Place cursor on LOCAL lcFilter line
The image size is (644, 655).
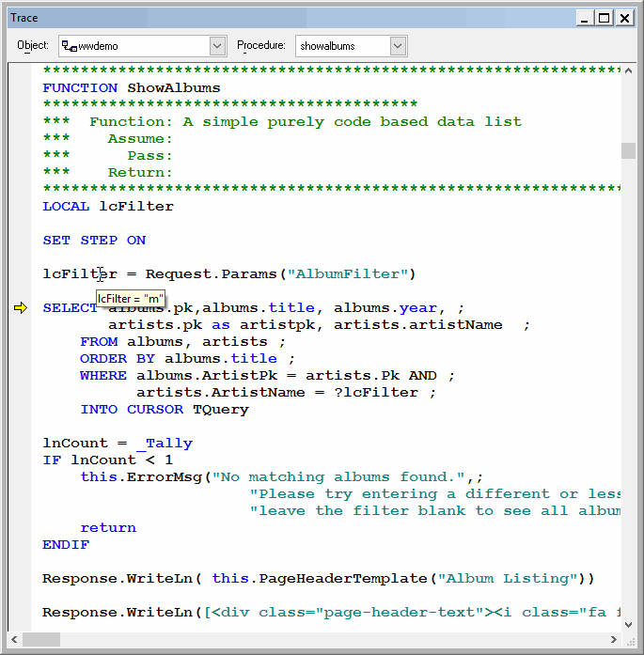(108, 206)
